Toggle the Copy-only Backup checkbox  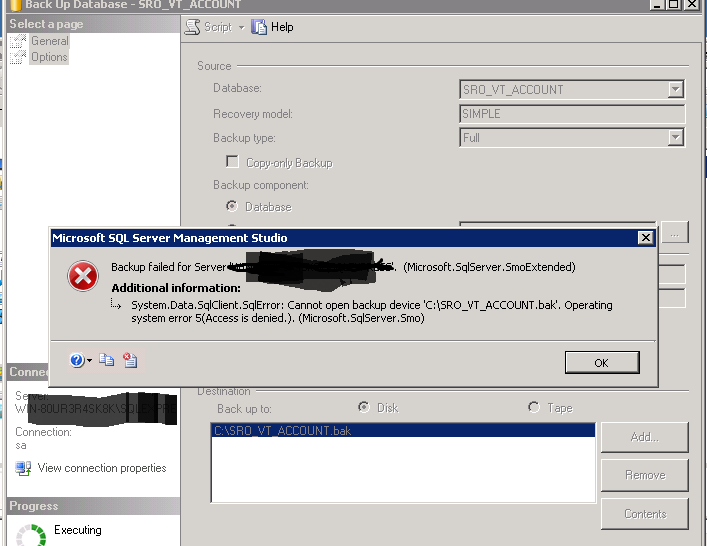coord(232,161)
